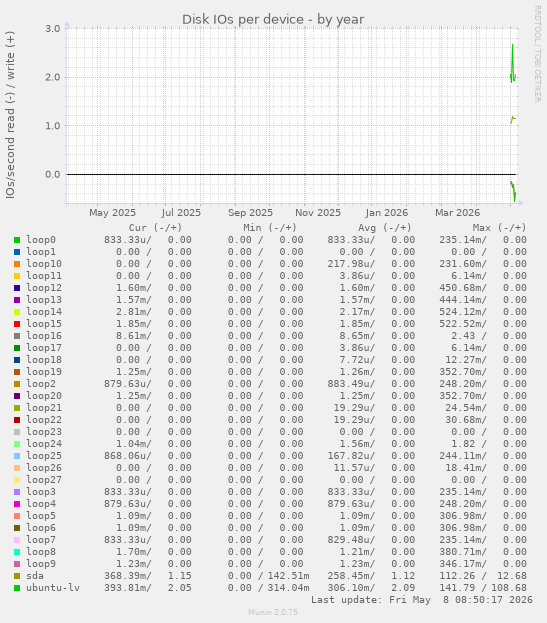Select the 'loop21' legend label

tap(44, 408)
